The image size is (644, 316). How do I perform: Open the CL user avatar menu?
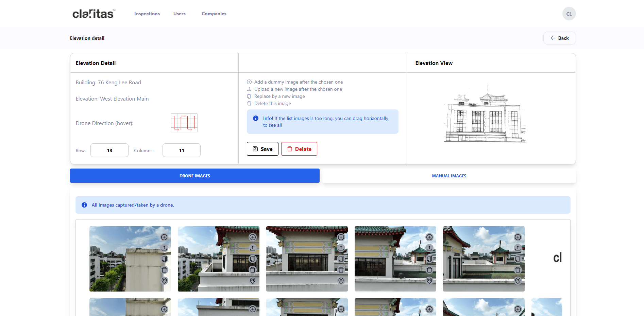coord(569,14)
